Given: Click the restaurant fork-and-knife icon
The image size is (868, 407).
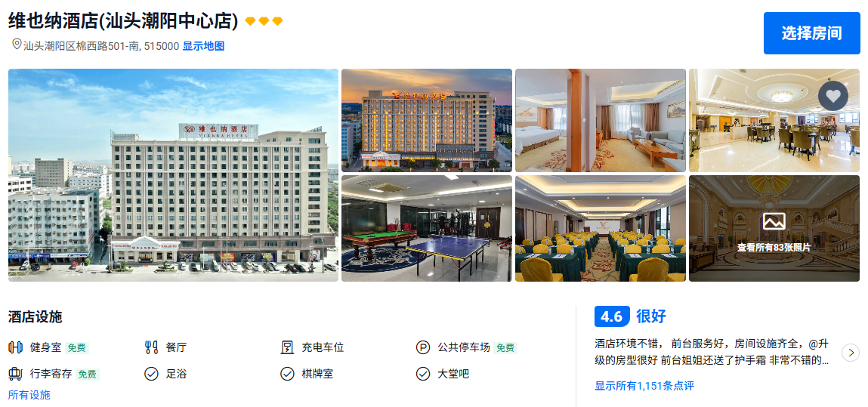Looking at the screenshot, I should (x=151, y=348).
